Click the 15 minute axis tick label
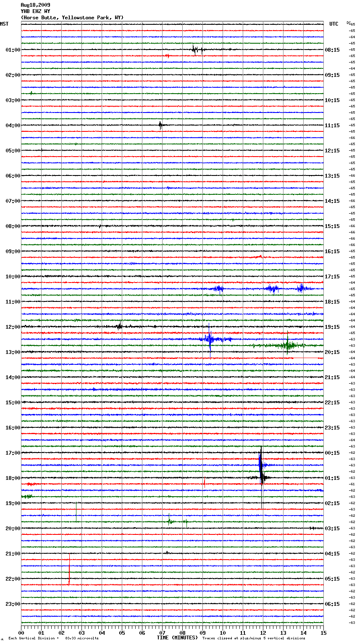Image resolution: width=357 pixels, height=644 pixels. point(323,633)
